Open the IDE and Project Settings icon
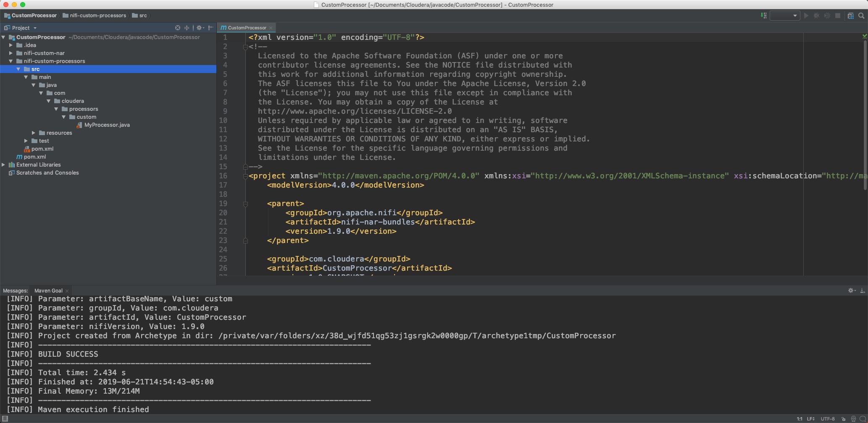Image resolution: width=868 pixels, height=423 pixels. [851, 16]
